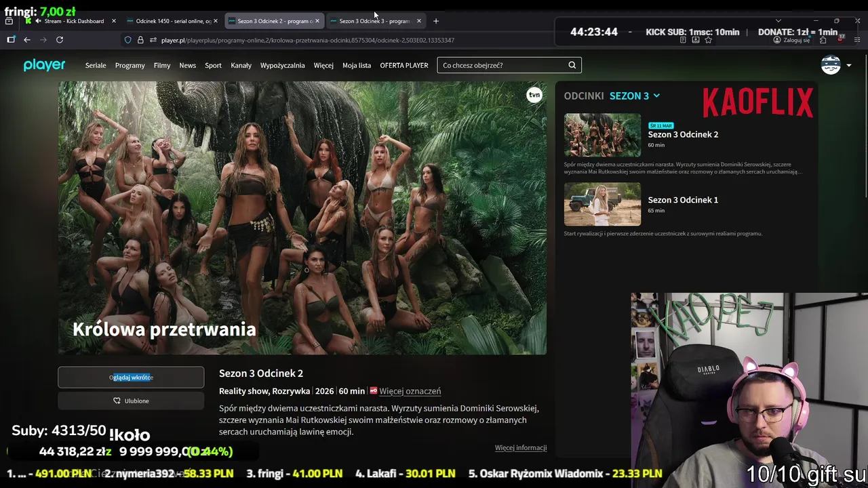The height and width of the screenshot is (488, 868).
Task: Open the reader view icon in the address bar
Action: (683, 40)
